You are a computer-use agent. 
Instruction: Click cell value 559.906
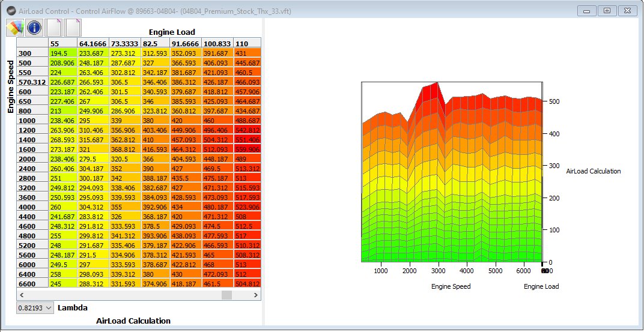point(247,149)
